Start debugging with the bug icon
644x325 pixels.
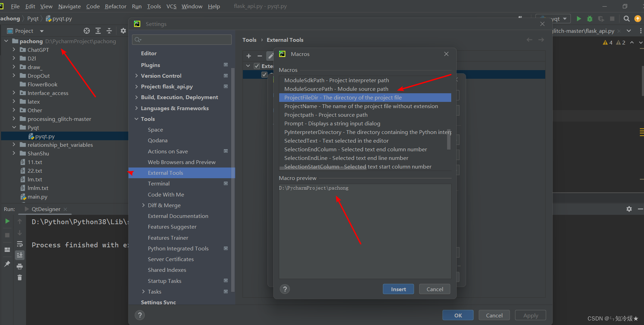click(x=590, y=19)
